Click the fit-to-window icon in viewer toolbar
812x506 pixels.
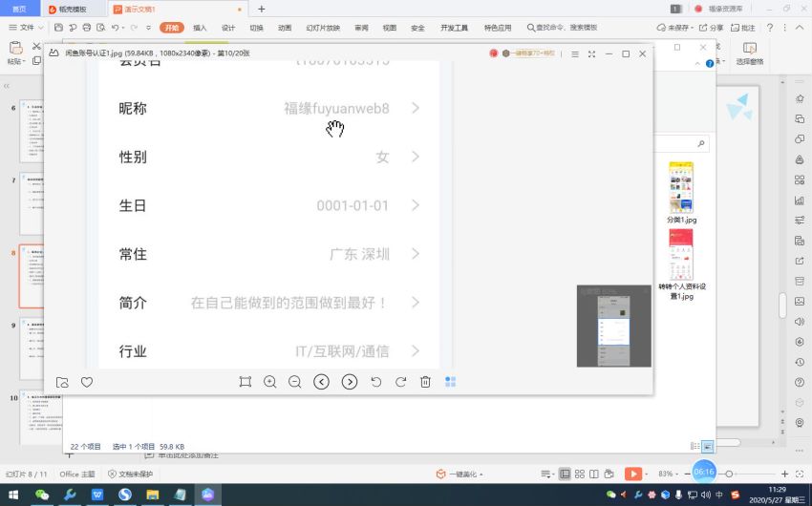tap(246, 382)
